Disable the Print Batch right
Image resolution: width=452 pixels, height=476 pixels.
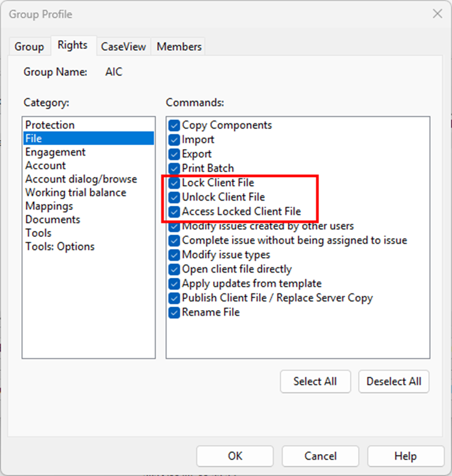tap(174, 168)
